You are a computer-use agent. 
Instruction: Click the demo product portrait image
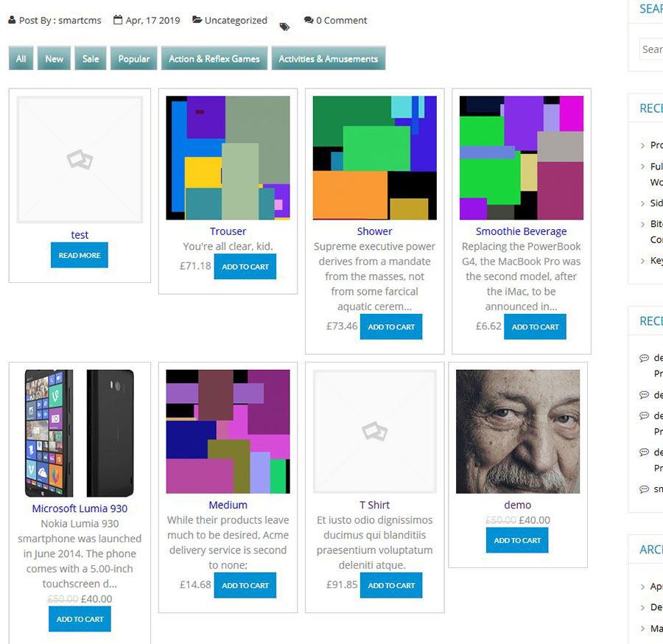tap(518, 432)
